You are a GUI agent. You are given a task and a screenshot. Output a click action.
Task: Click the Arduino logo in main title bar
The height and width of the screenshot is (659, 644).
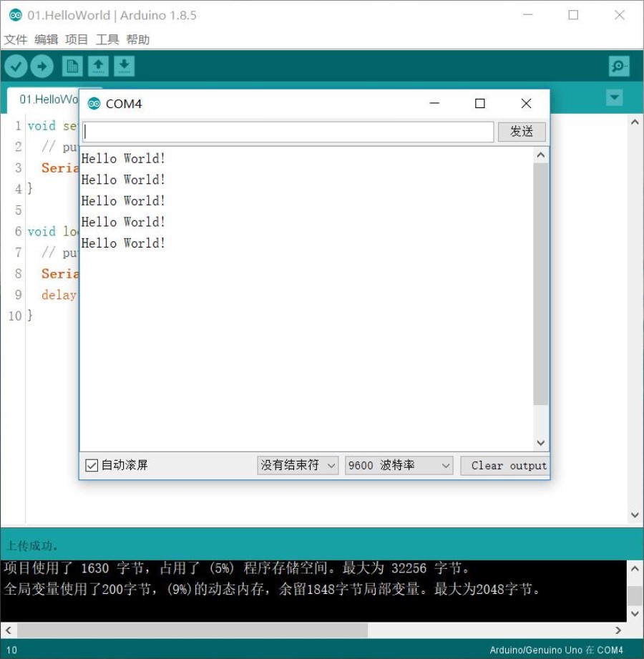pyautogui.click(x=16, y=15)
